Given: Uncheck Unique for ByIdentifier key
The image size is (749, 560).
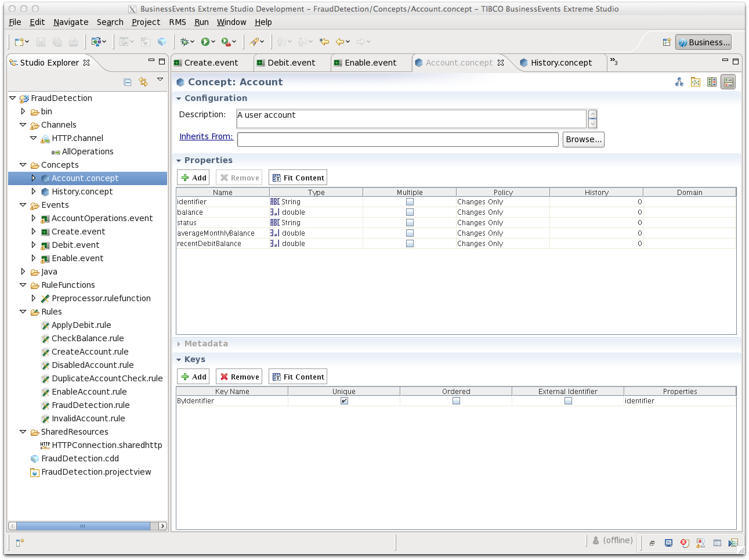Looking at the screenshot, I should point(344,401).
